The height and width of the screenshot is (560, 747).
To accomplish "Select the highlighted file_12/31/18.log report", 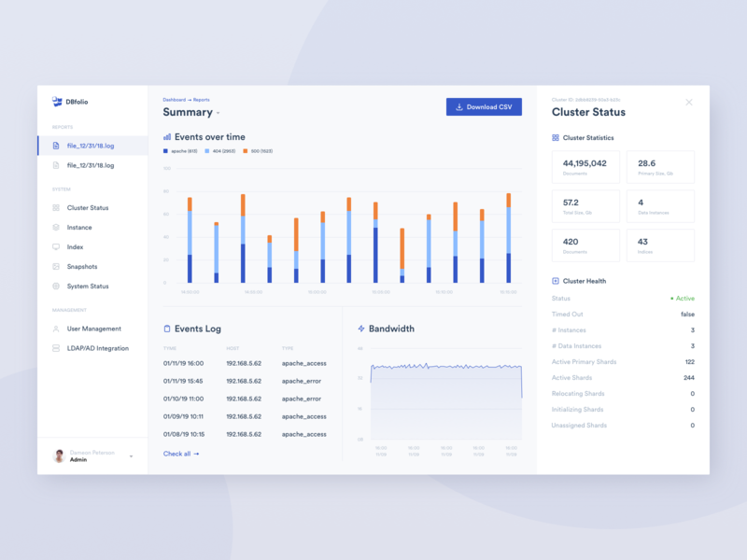I will [x=92, y=146].
